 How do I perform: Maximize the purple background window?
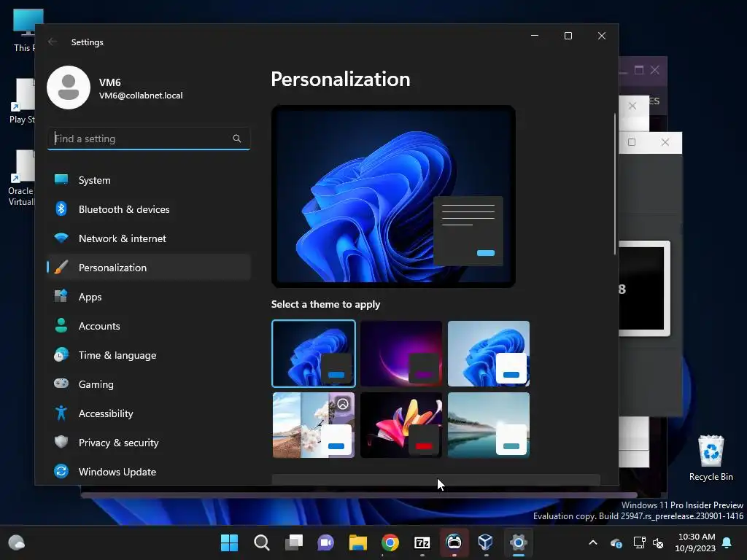point(639,70)
